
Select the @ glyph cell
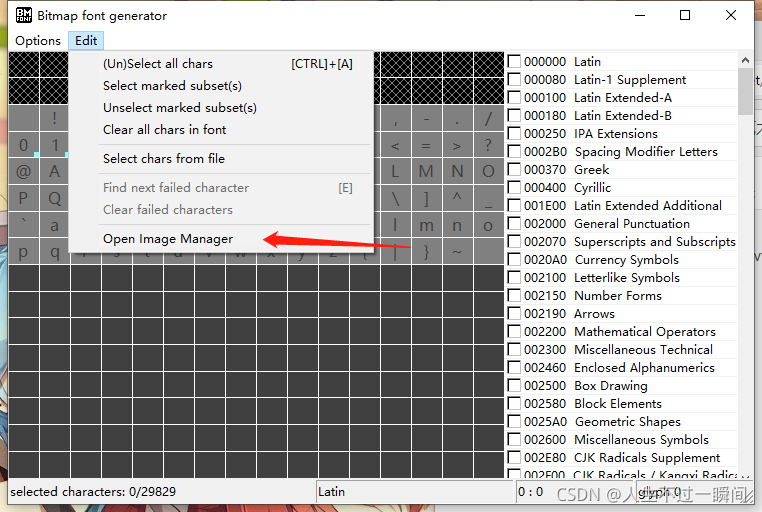click(x=23, y=171)
